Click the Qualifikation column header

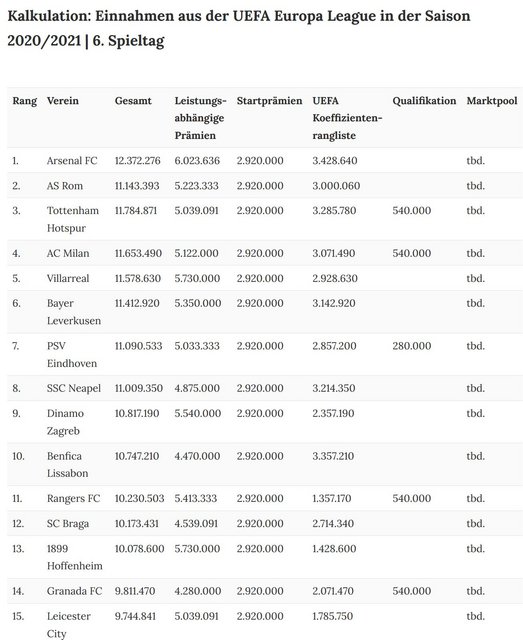424,100
